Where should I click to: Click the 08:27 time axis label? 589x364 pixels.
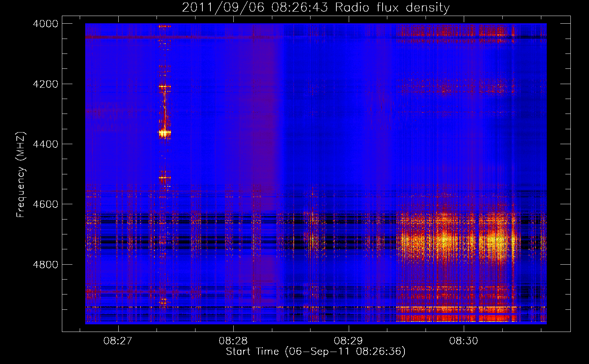(x=118, y=341)
